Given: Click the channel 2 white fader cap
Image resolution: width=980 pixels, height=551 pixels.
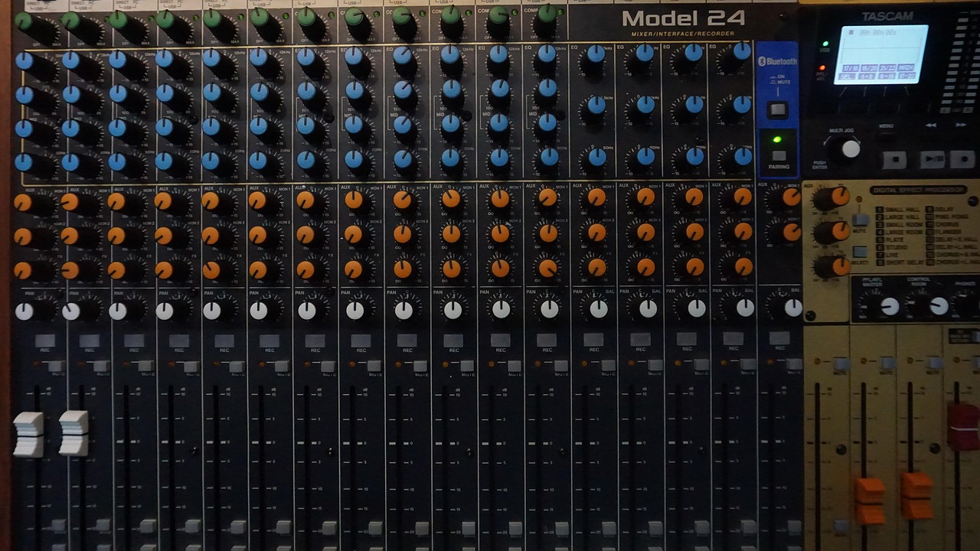Looking at the screenshot, I should coord(73,433).
